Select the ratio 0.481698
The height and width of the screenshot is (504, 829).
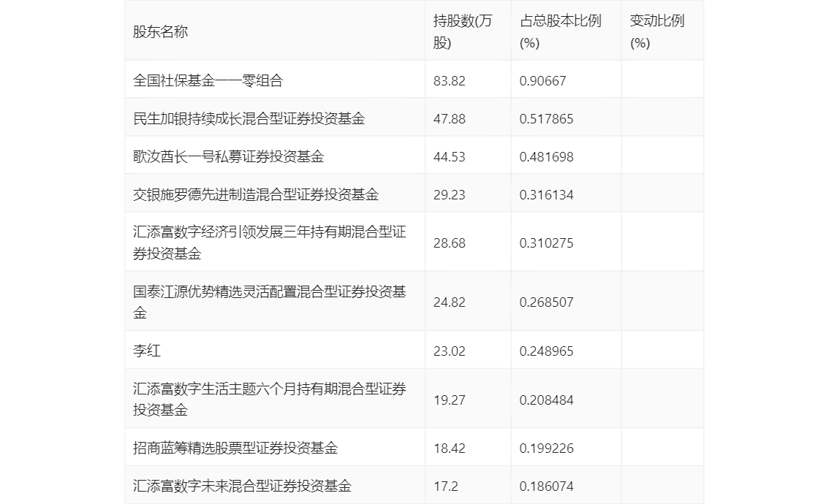click(546, 157)
